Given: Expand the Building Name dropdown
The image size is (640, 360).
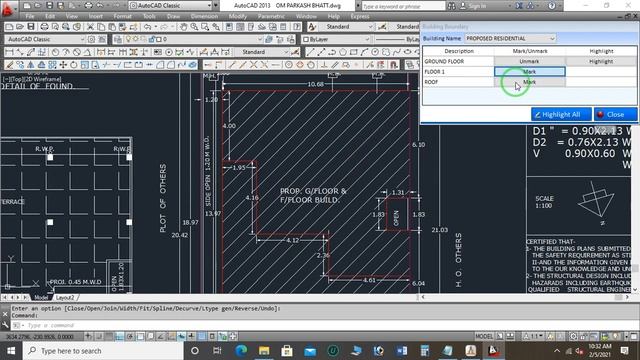Looking at the screenshot, I should click(552, 38).
